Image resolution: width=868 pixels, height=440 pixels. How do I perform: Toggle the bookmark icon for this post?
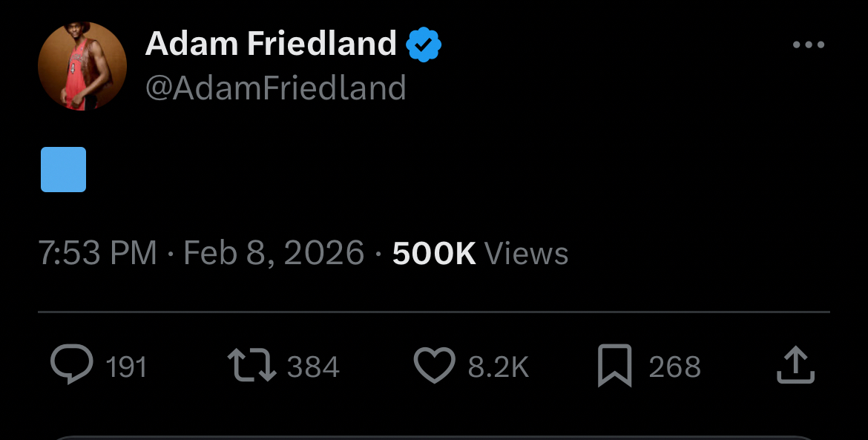(614, 367)
